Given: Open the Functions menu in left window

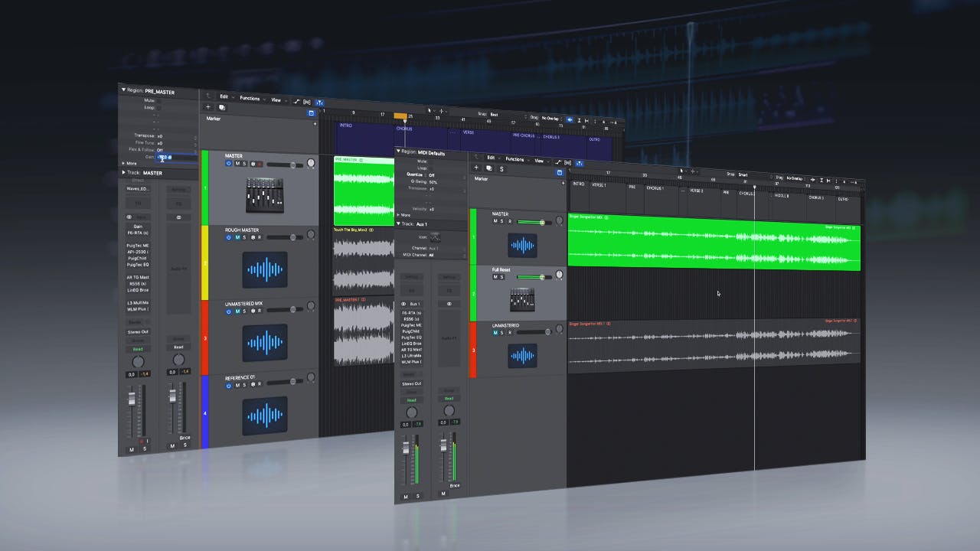Looking at the screenshot, I should point(250,98).
